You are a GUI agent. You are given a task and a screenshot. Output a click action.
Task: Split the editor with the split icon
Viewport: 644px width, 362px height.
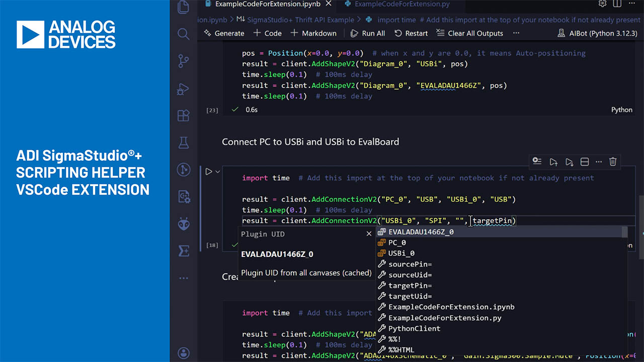(617, 4)
